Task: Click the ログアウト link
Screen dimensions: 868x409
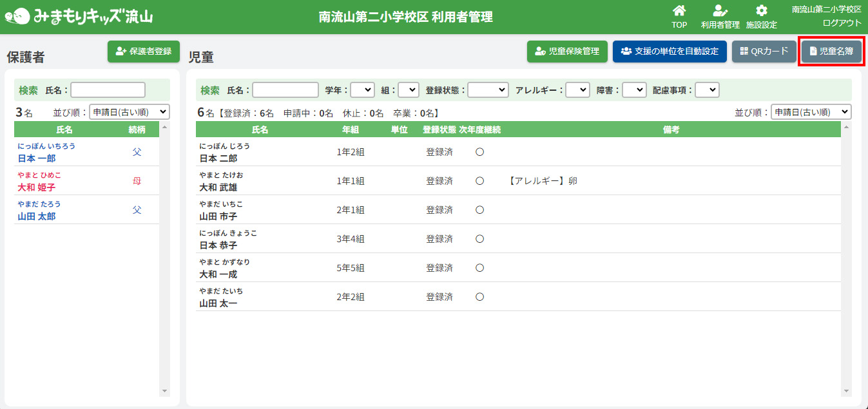Action: click(x=842, y=23)
